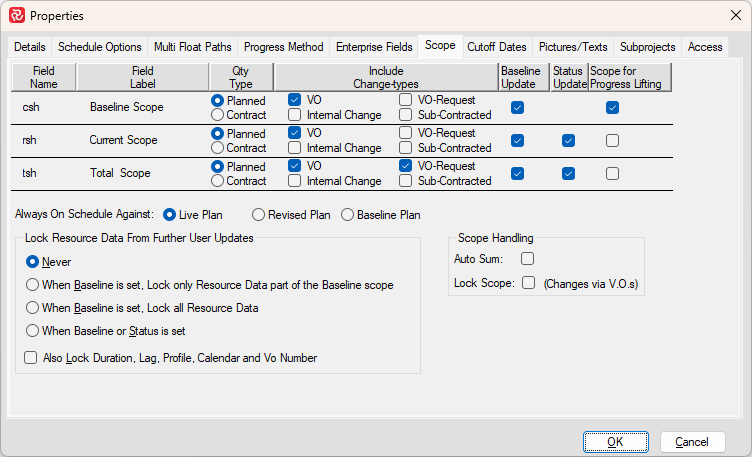752x457 pixels.
Task: Open the Schedule Options tab
Action: pyautogui.click(x=100, y=47)
